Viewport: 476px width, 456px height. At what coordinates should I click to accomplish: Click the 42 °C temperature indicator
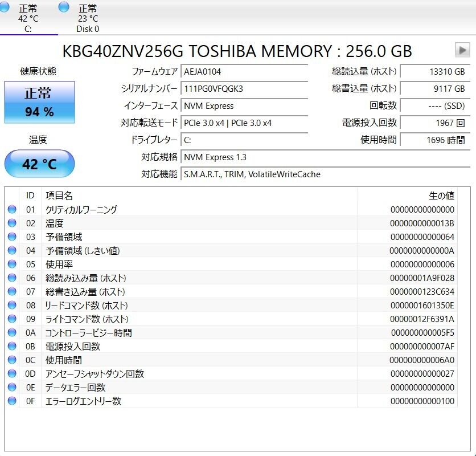[39, 164]
